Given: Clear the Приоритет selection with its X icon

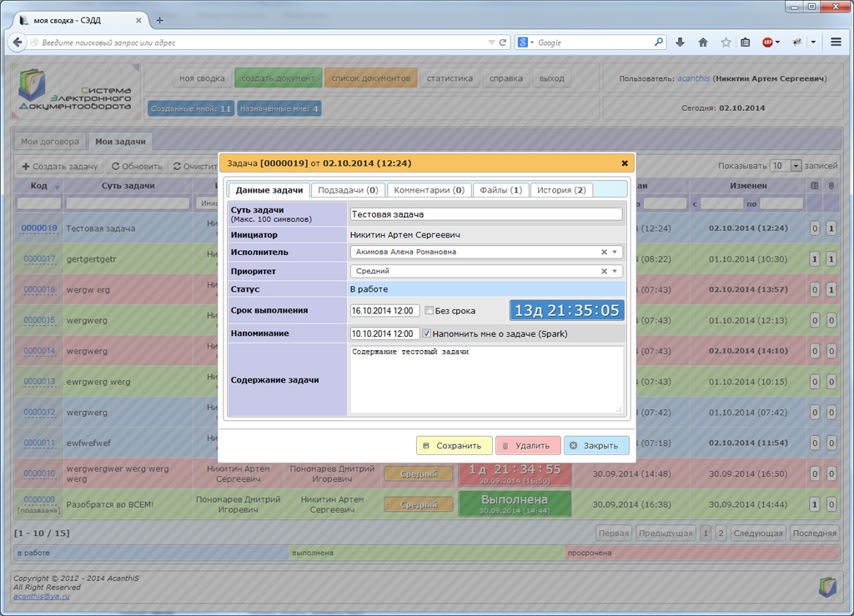Looking at the screenshot, I should [x=604, y=271].
